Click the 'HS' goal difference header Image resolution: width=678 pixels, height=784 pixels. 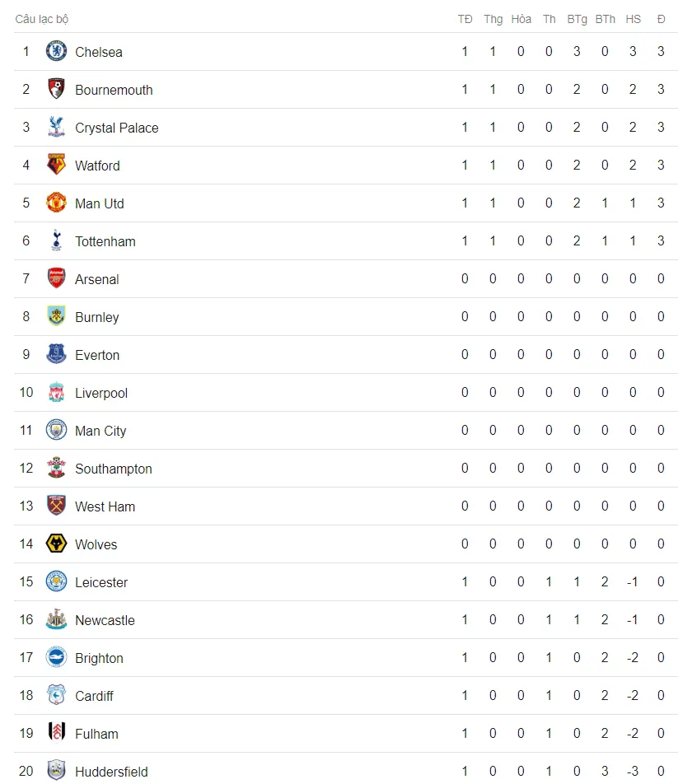click(633, 19)
